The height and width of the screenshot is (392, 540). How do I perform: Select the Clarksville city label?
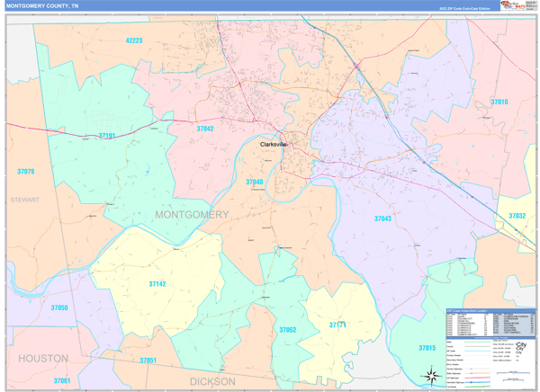tap(274, 144)
